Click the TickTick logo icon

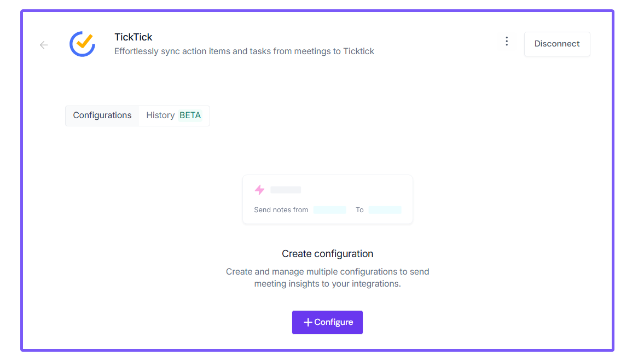[82, 44]
